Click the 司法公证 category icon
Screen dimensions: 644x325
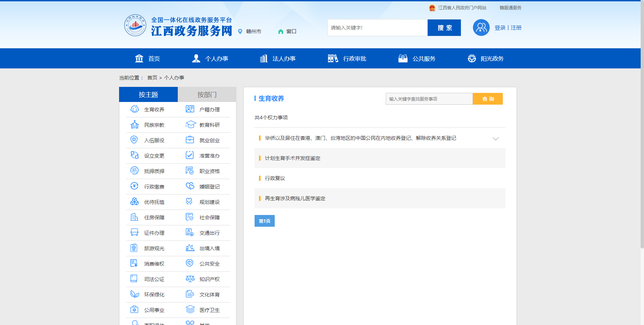coord(135,279)
